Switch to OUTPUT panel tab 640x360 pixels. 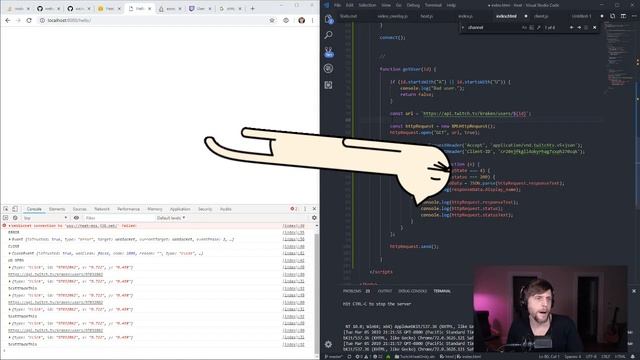click(384, 291)
